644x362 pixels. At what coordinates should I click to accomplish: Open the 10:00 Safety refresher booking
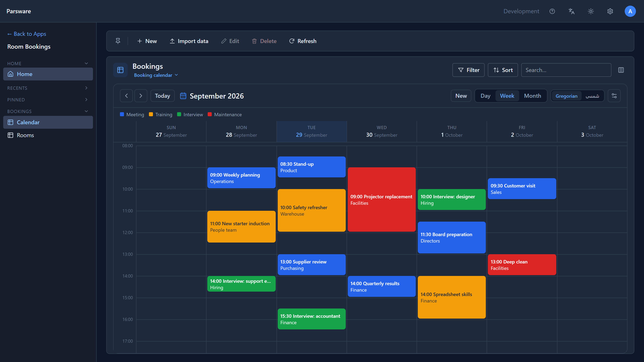[312, 210]
